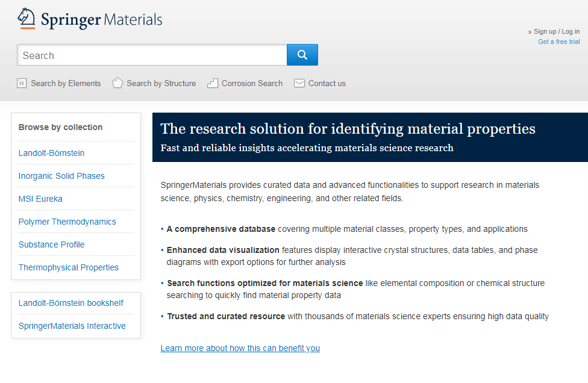The image size is (588, 383).
Task: Open Search by Elements
Action: [66, 83]
